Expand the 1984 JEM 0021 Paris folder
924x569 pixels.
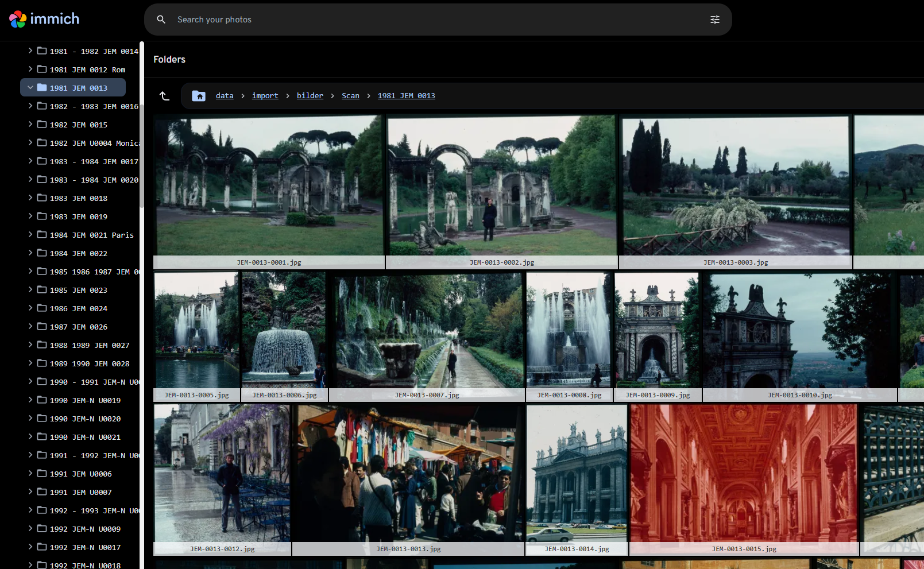click(x=30, y=235)
